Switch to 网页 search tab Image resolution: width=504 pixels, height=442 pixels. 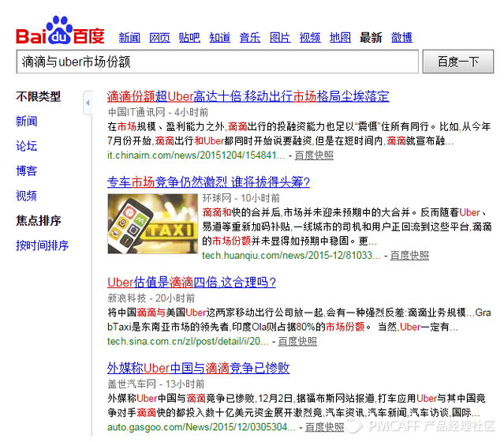click(x=160, y=38)
